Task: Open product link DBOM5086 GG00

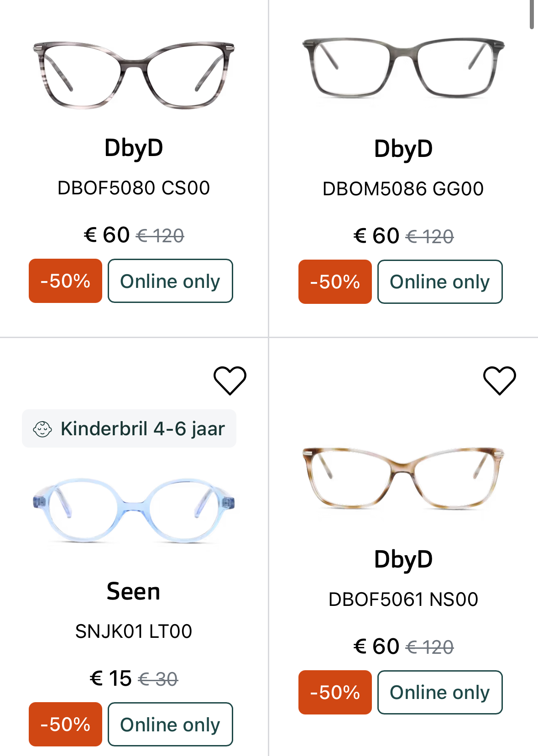Action: click(x=403, y=189)
